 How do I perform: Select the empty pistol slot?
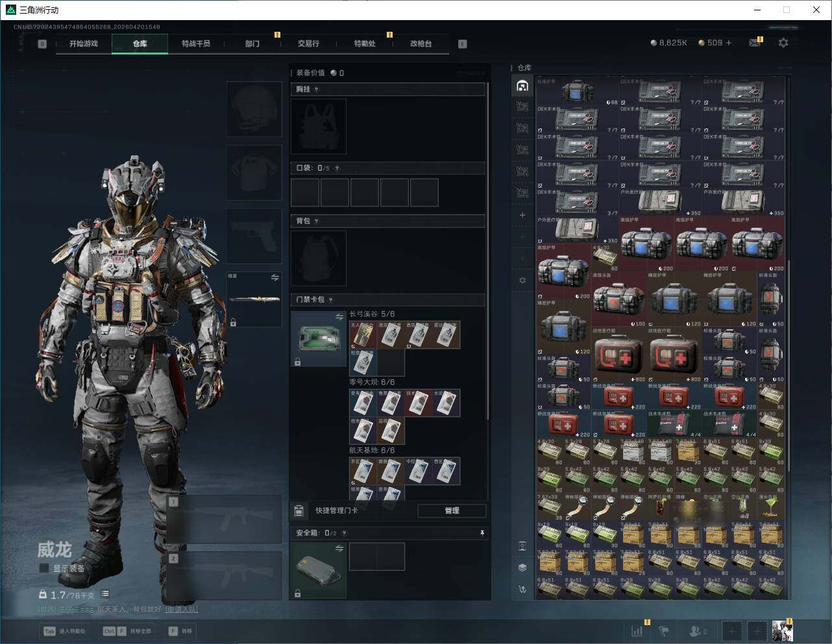254,236
